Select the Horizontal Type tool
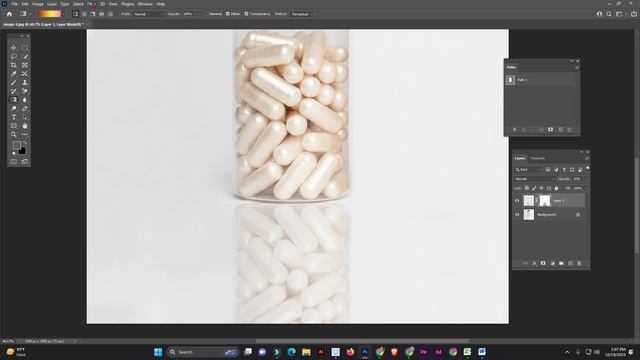The image size is (640, 360). coord(13,117)
